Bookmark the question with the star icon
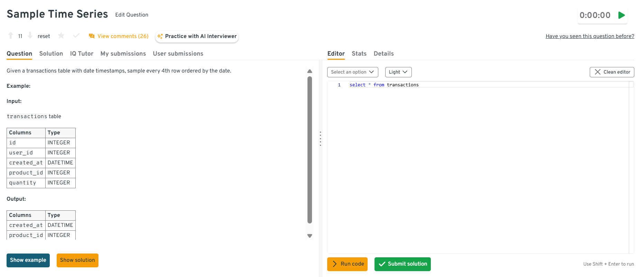This screenshot has height=277, width=644. pyautogui.click(x=61, y=36)
